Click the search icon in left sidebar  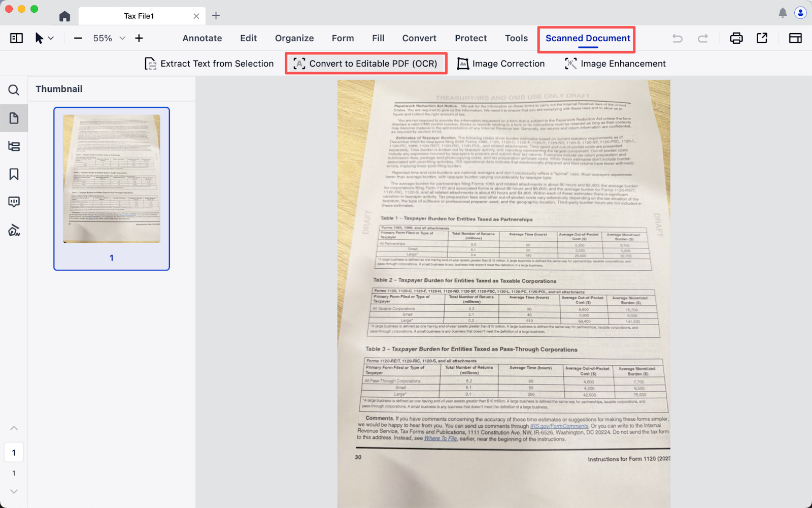pyautogui.click(x=14, y=90)
